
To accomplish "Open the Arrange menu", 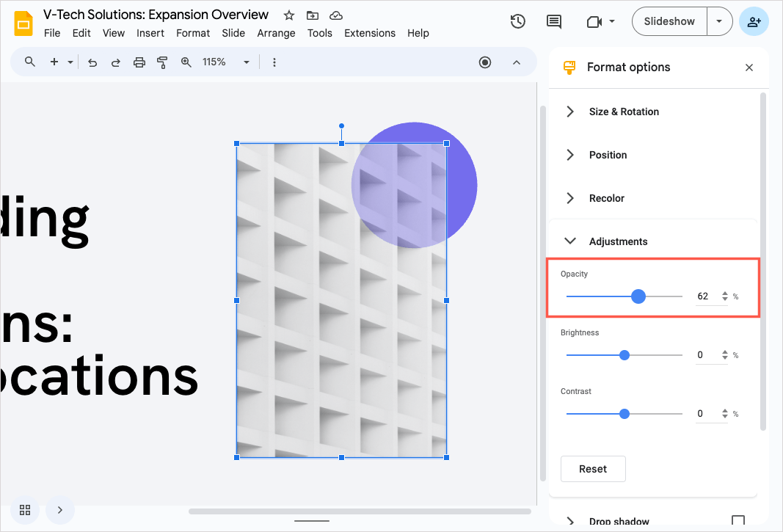I will [x=276, y=33].
